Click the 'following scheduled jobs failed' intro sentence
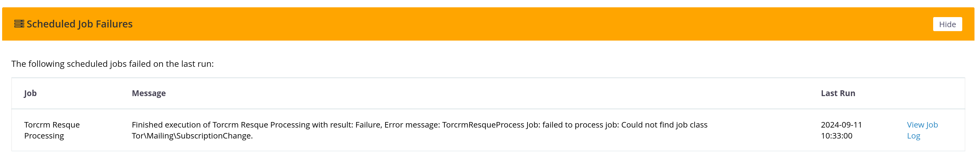 pos(112,64)
